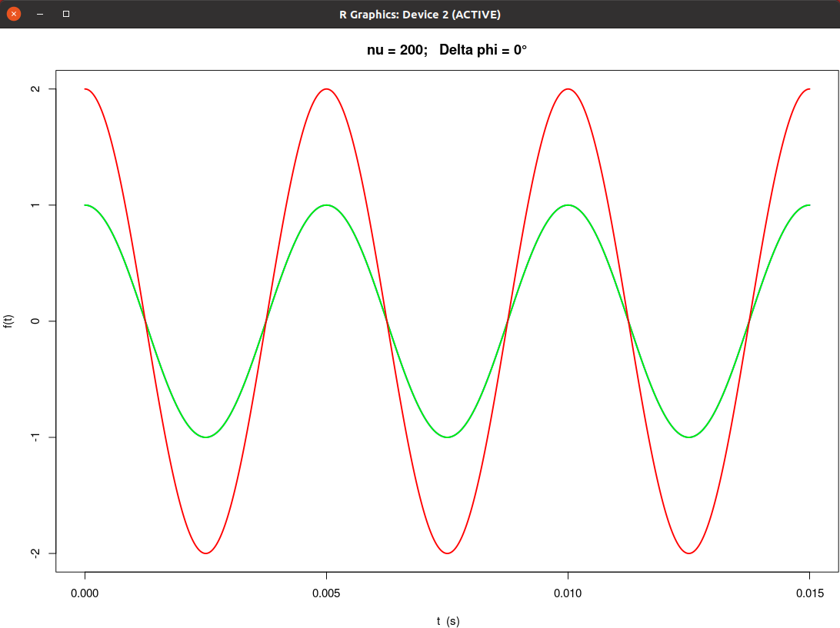This screenshot has width=840, height=628.
Task: Click the y-axis tick label 0
Action: pos(35,321)
